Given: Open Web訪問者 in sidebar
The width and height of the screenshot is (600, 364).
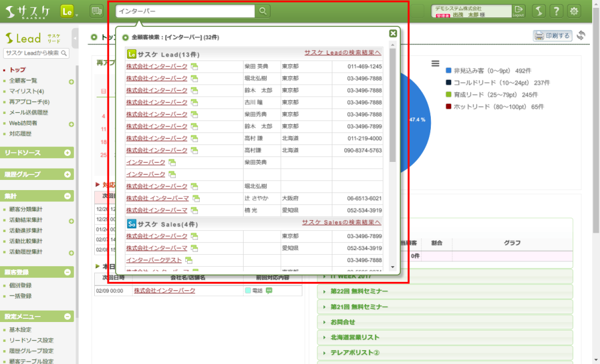Looking at the screenshot, I should (23, 123).
